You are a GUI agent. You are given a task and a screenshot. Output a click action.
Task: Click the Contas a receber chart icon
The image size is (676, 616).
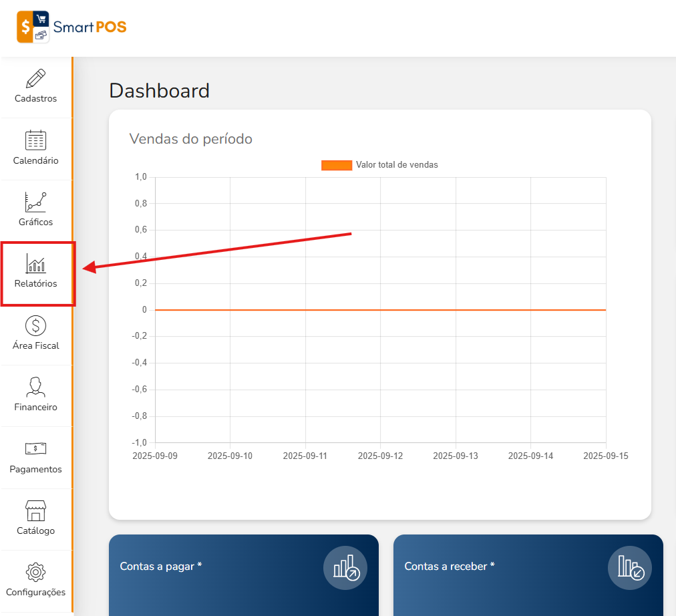pyautogui.click(x=630, y=568)
